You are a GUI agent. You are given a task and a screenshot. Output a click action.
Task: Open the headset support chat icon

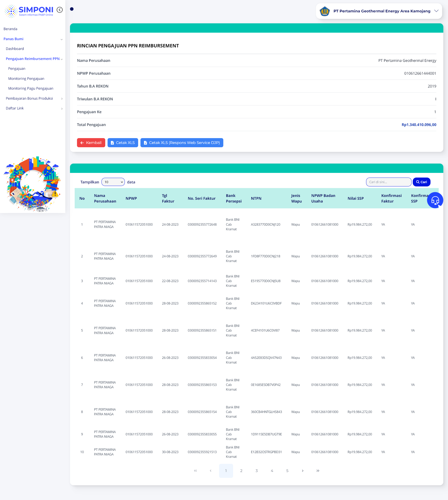(435, 200)
